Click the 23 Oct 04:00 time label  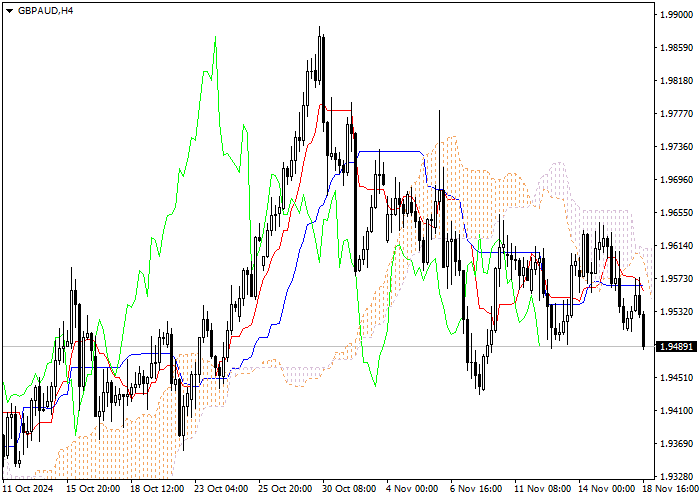(221, 489)
